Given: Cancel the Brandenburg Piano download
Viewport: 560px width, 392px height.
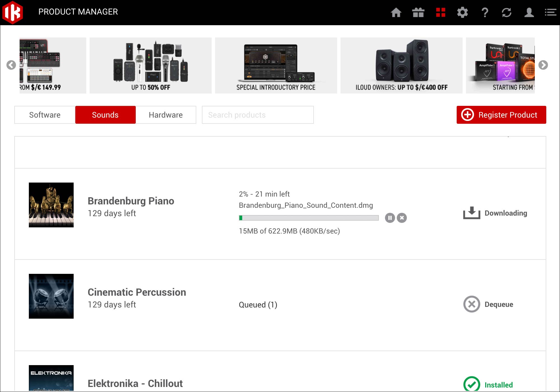Looking at the screenshot, I should [402, 218].
